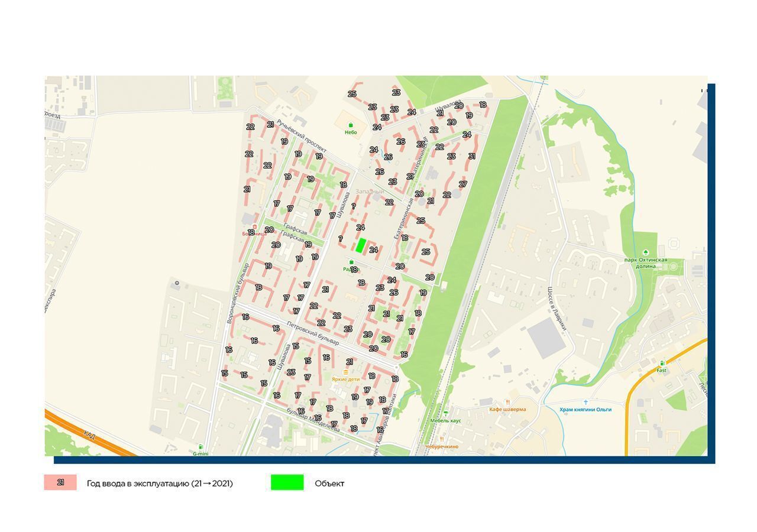The width and height of the screenshot is (757, 532).
Task: Click the Западный district label
Action: tap(370, 192)
